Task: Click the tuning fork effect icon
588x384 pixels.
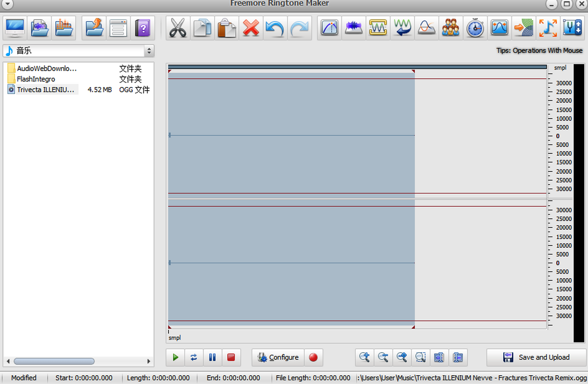Action: 572,27
